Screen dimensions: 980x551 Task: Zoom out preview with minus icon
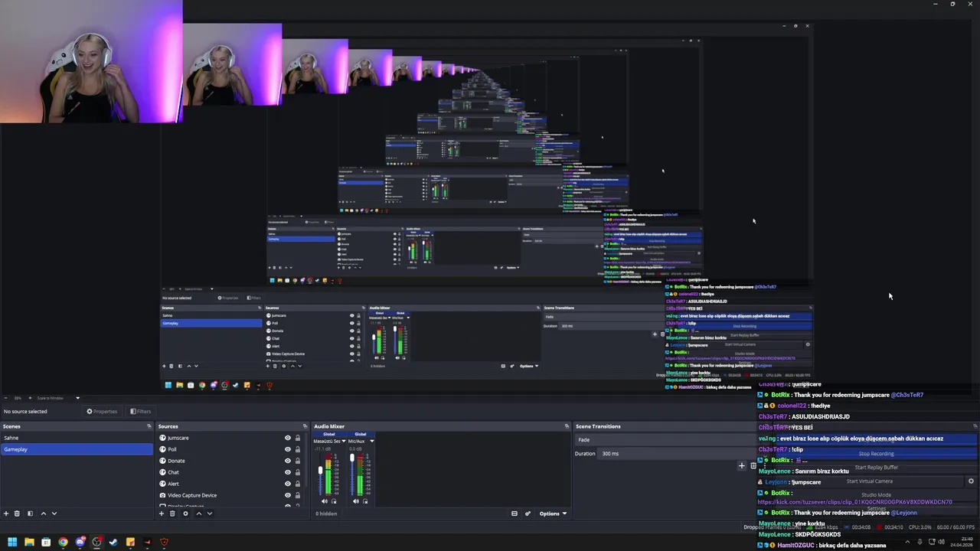point(5,397)
